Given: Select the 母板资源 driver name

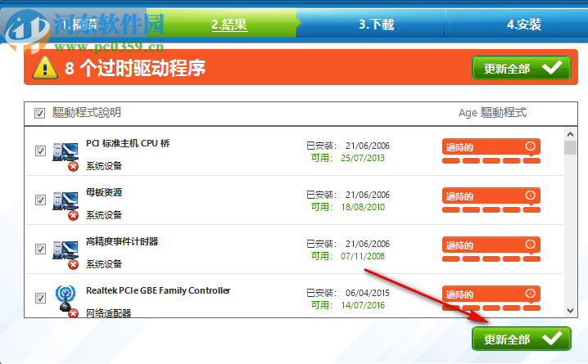Looking at the screenshot, I should coord(104,192).
